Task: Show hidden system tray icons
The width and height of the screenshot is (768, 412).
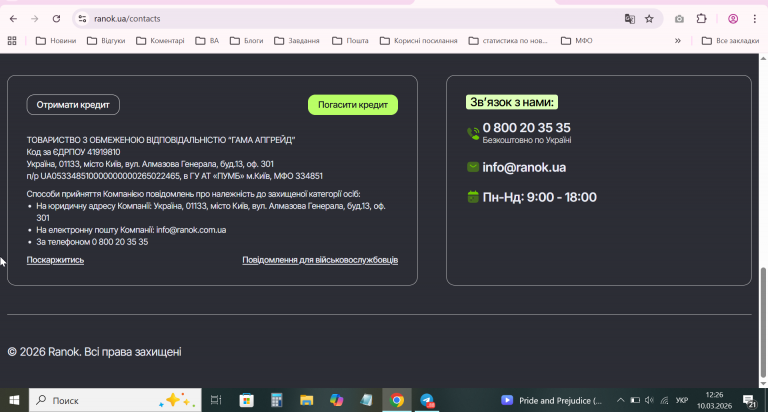Action: point(620,400)
